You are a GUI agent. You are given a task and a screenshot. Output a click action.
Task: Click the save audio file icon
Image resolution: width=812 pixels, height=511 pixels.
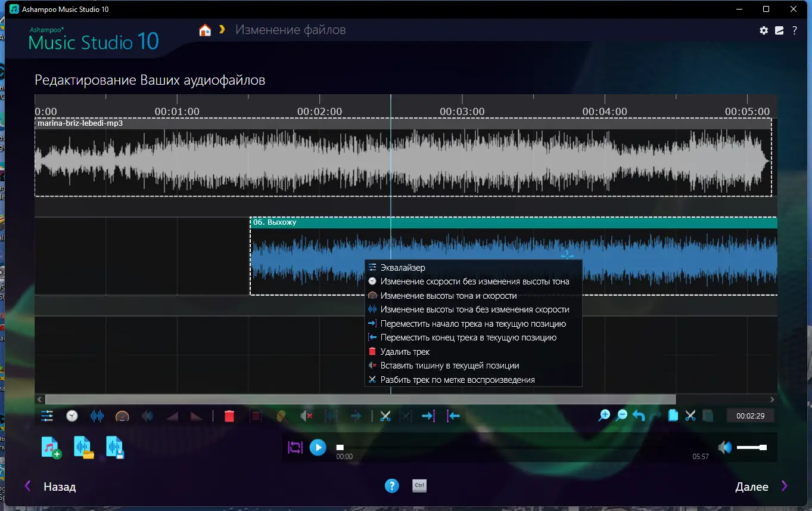(x=115, y=447)
